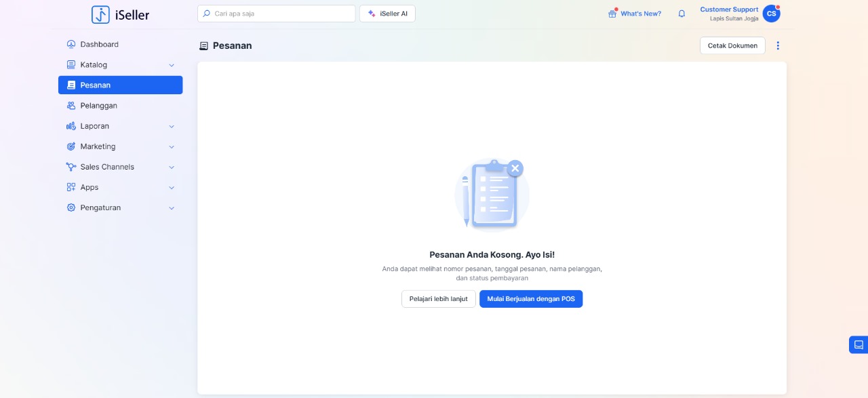Click Mulai Berjualan dengan POS button
This screenshot has width=868, height=398.
(x=530, y=299)
